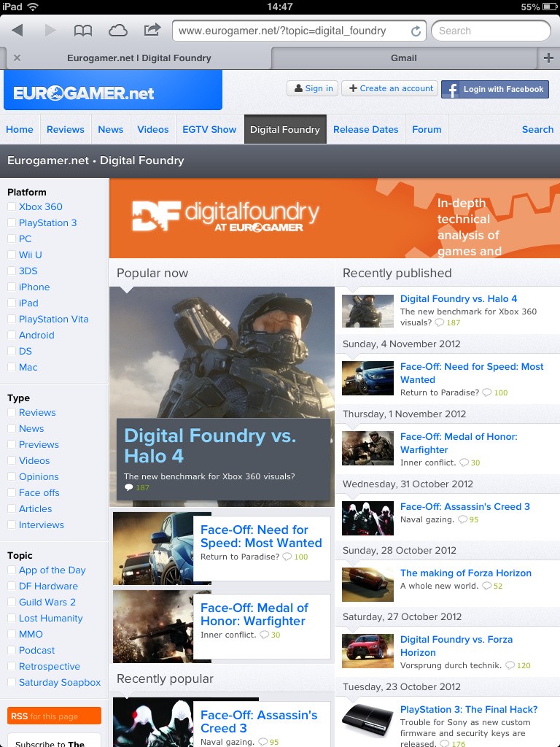Tap the share arrow icon

(152, 31)
